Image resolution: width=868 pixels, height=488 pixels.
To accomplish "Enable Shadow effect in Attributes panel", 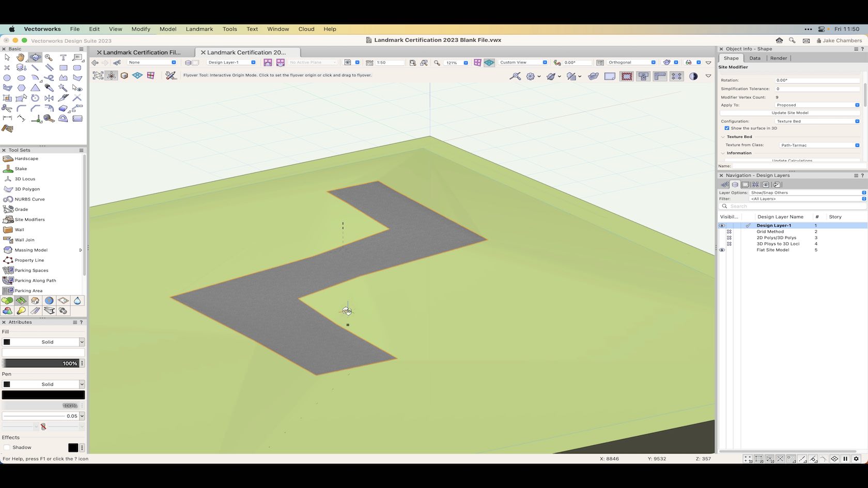I will point(8,447).
